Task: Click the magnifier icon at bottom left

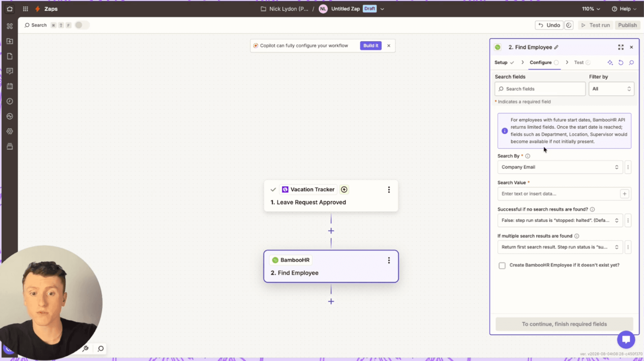Action: (101, 349)
